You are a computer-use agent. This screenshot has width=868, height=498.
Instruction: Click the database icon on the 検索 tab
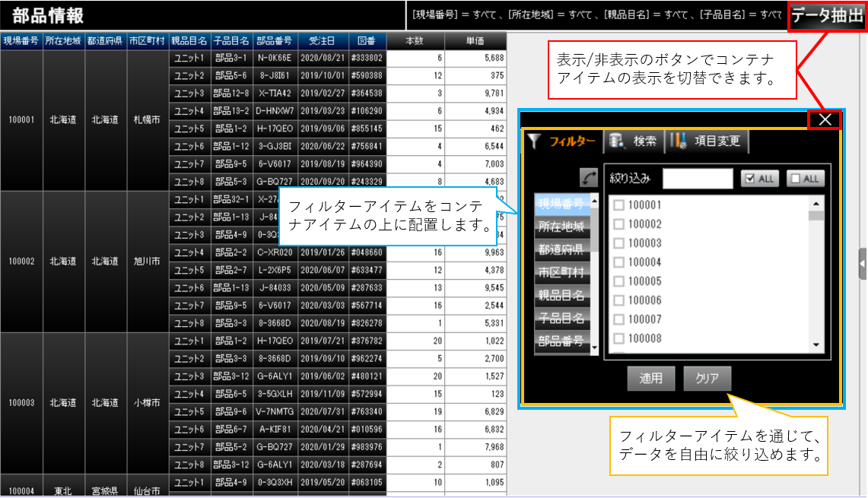pyautogui.click(x=616, y=141)
